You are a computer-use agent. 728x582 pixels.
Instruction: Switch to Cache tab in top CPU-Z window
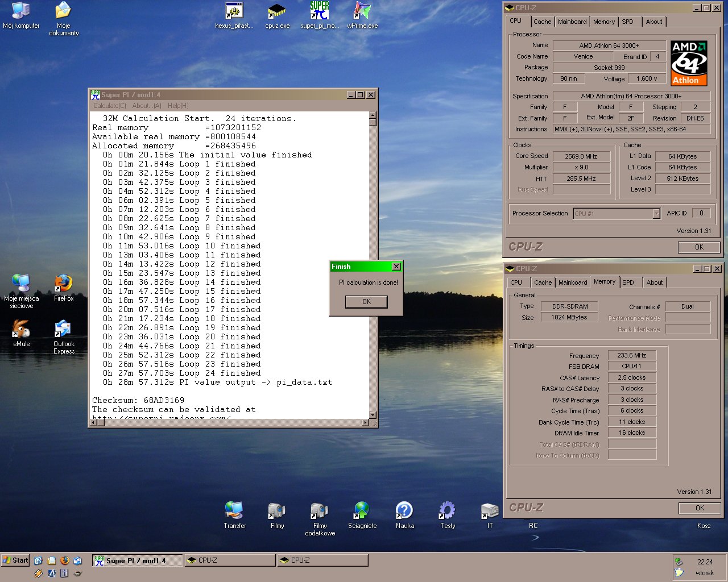(542, 22)
